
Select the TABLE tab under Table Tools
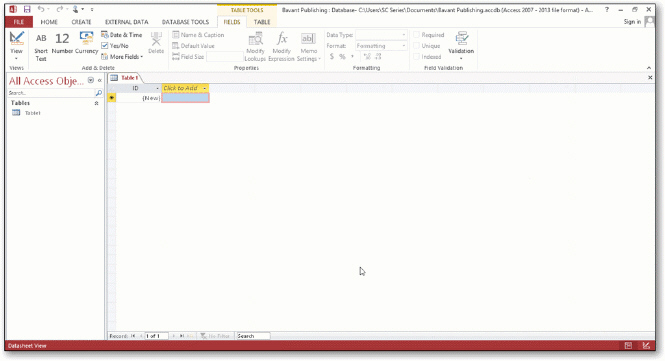click(262, 22)
